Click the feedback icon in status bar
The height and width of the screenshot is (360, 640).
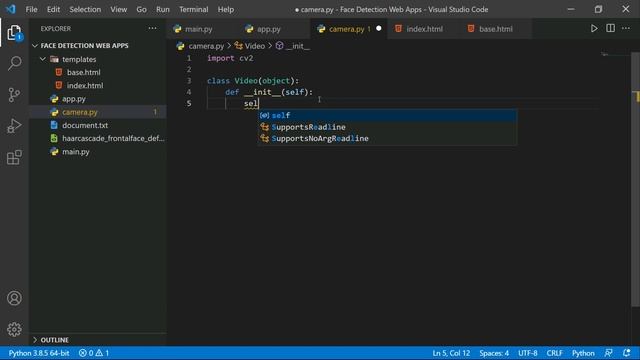pyautogui.click(x=608, y=353)
